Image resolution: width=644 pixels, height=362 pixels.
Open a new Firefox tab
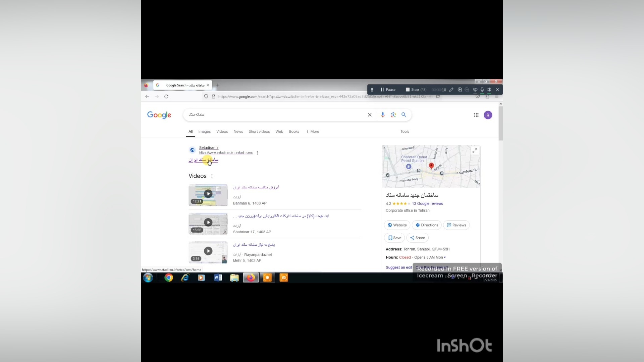pos(218,85)
